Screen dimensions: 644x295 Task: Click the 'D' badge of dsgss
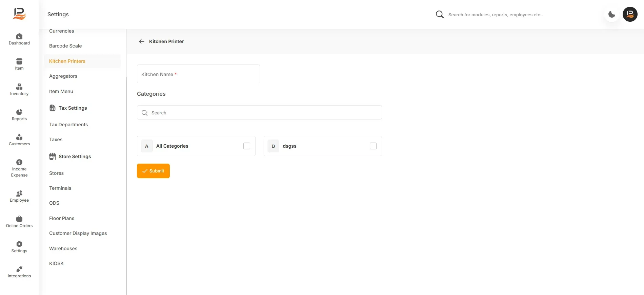pyautogui.click(x=273, y=146)
